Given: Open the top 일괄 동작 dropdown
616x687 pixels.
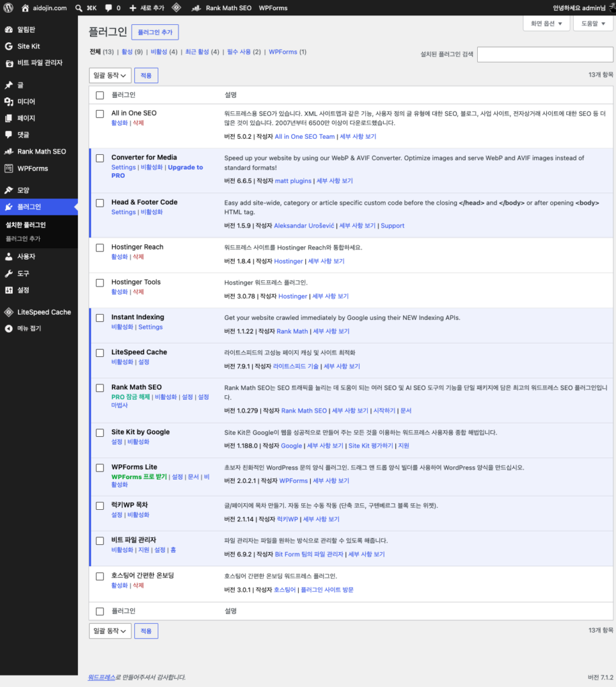Looking at the screenshot, I should coord(110,75).
